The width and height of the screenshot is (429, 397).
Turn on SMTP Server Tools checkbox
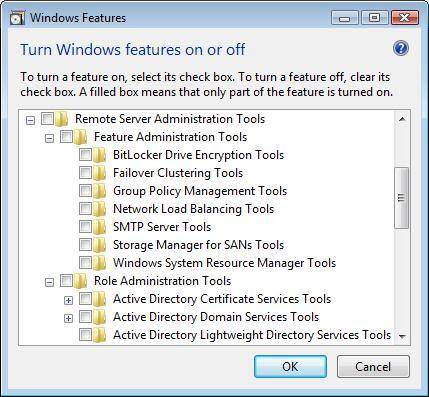click(x=85, y=227)
